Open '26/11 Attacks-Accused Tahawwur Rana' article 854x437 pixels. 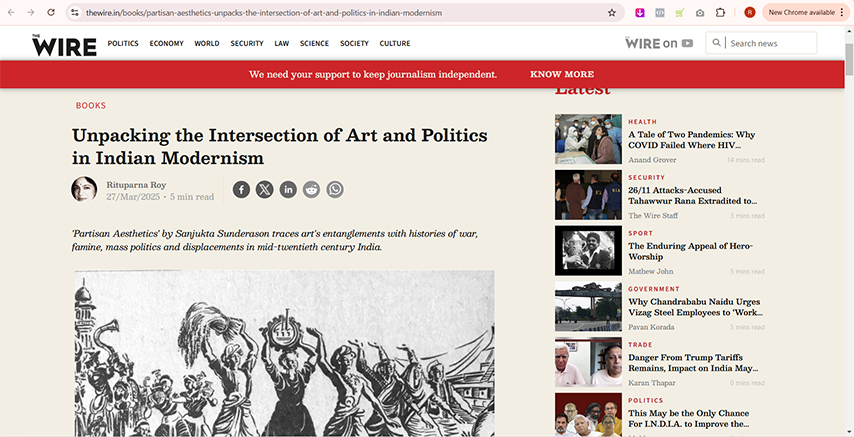(x=692, y=195)
